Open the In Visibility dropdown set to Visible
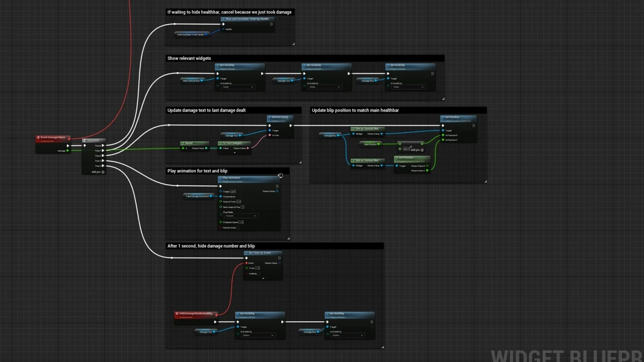 236,86
